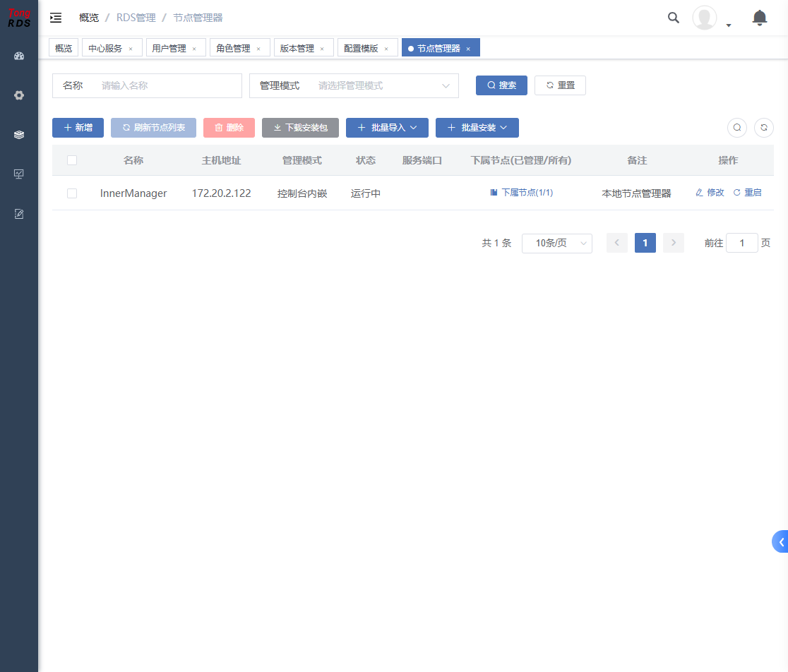Click the InnerManager name cell
788x672 pixels.
click(133, 193)
